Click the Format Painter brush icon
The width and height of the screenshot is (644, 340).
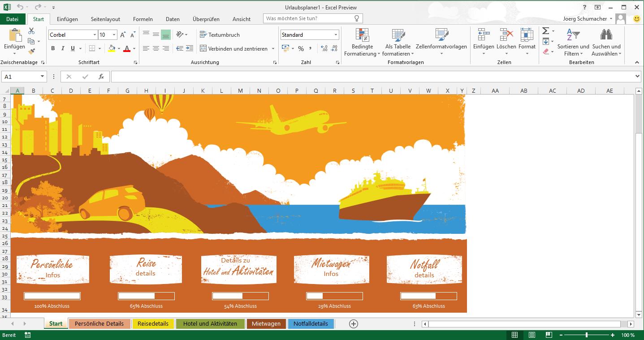point(31,52)
